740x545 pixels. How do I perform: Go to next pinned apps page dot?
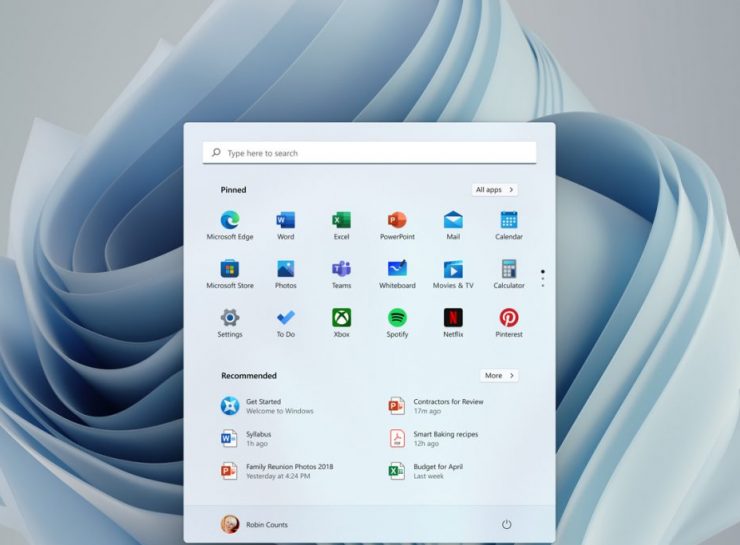pyautogui.click(x=543, y=279)
